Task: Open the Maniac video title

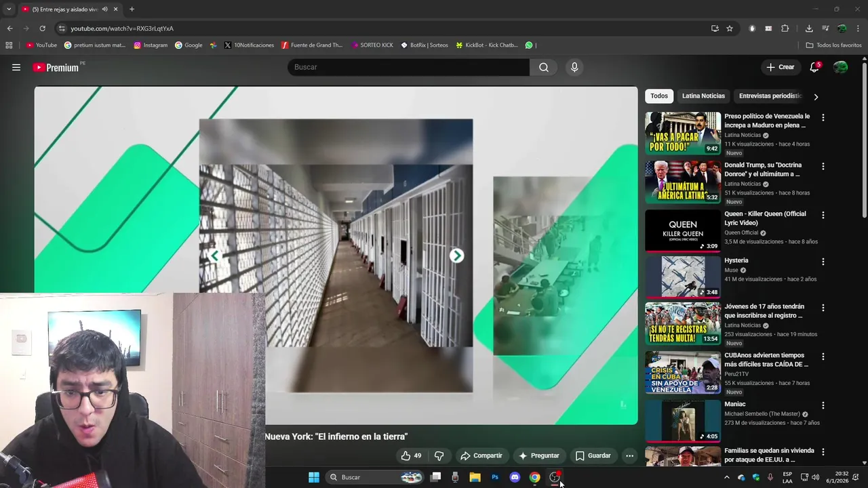Action: coord(735,404)
